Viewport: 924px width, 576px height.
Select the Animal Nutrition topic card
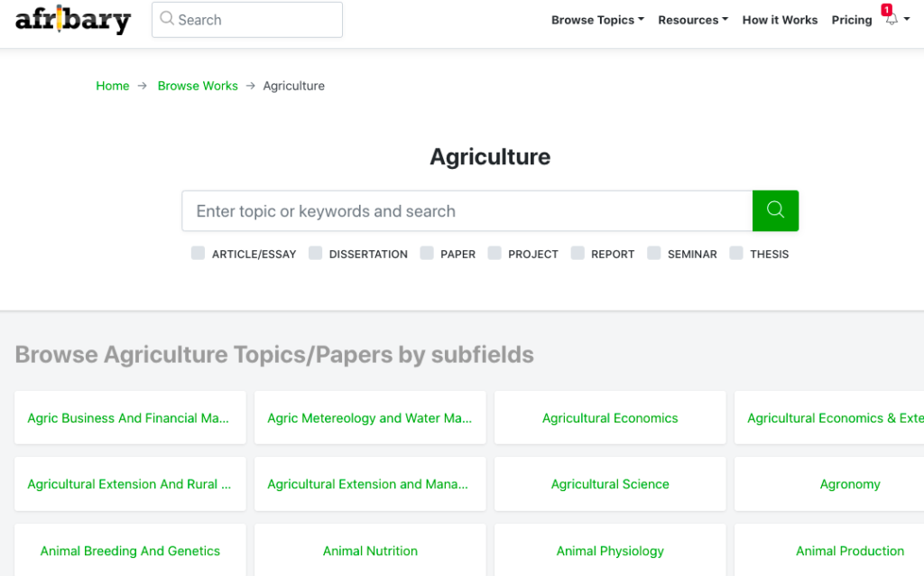370,551
